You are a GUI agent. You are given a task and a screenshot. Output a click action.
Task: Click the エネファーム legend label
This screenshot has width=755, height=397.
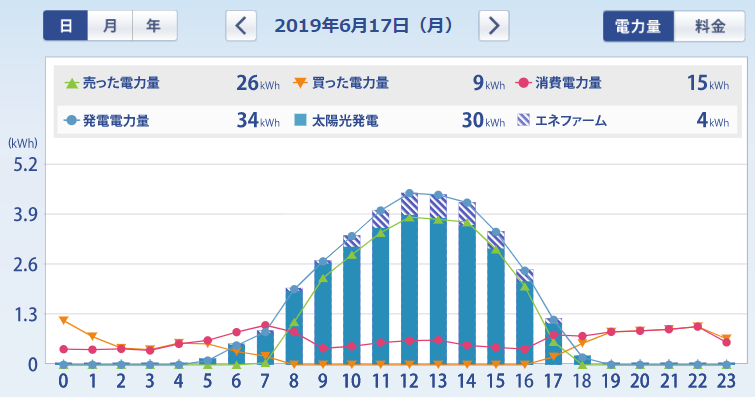(x=571, y=120)
